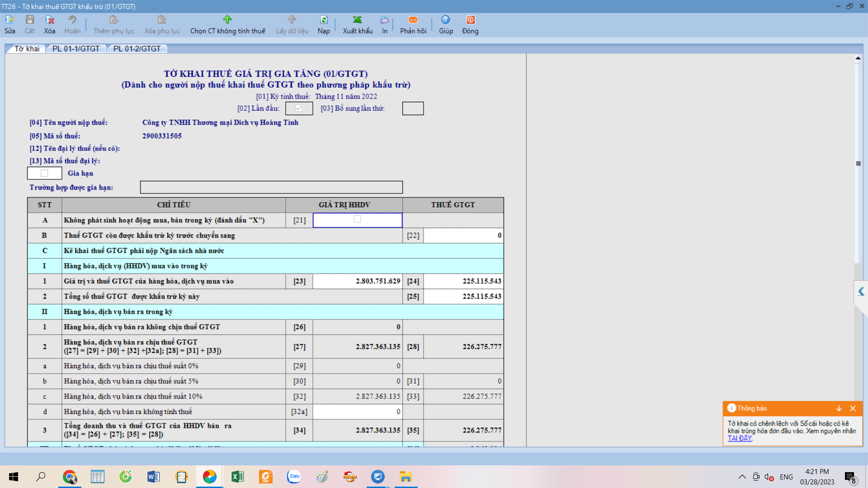Image resolution: width=868 pixels, height=488 pixels.
Task: Open the notification center icon
Action: coord(850,477)
